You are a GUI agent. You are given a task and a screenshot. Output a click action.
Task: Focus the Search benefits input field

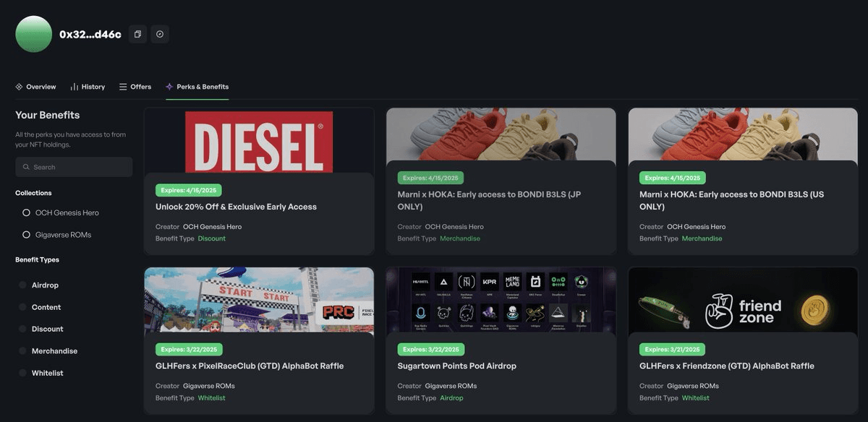tap(74, 167)
